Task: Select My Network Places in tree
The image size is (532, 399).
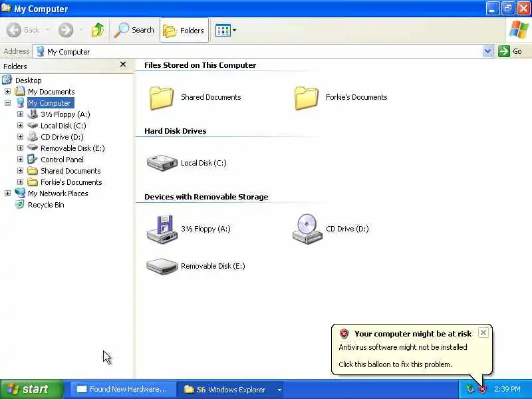Action: click(58, 194)
